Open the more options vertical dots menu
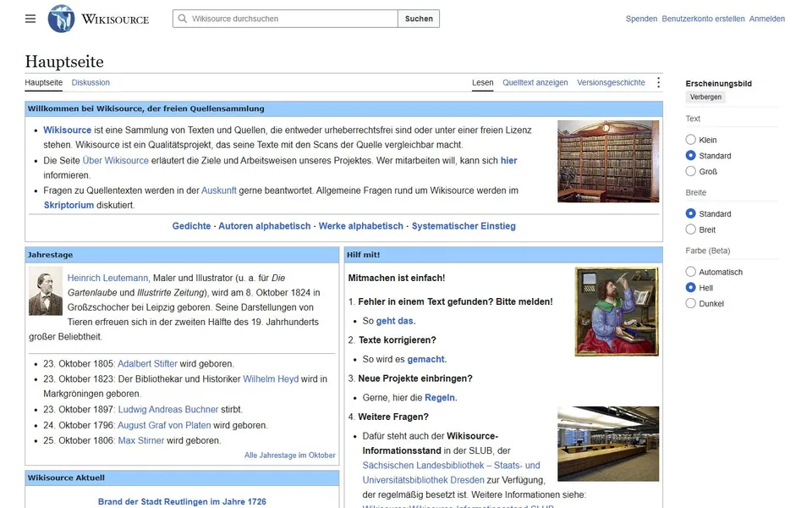Screen dimensions: 812x508 click(658, 82)
